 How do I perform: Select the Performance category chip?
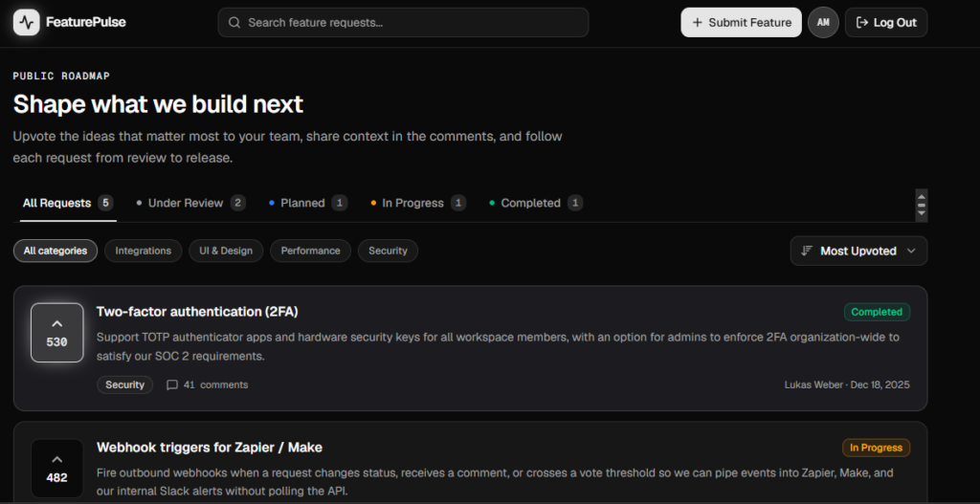pos(311,251)
